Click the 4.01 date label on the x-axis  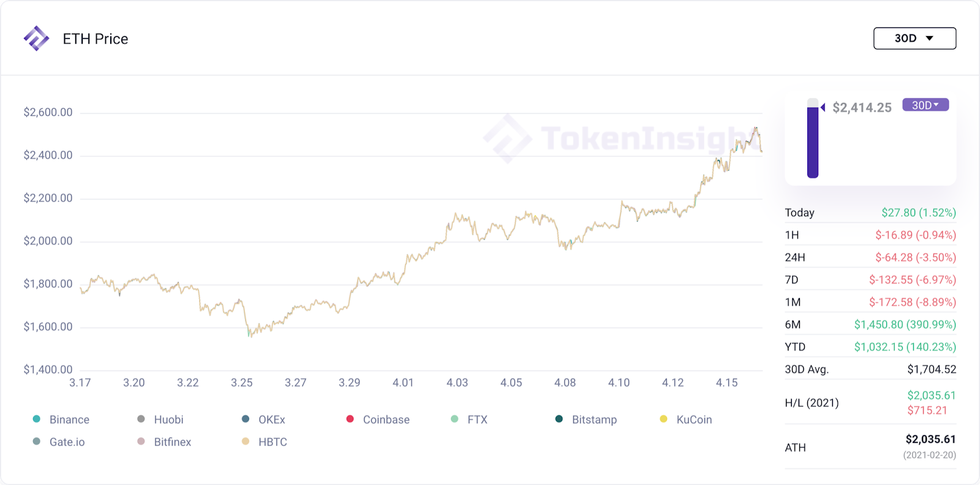click(403, 383)
